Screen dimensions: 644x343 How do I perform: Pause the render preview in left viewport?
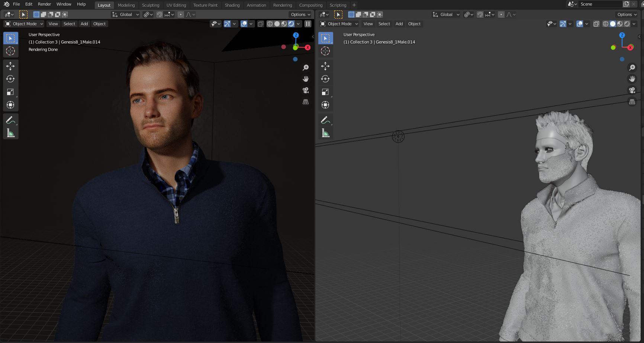pyautogui.click(x=308, y=24)
